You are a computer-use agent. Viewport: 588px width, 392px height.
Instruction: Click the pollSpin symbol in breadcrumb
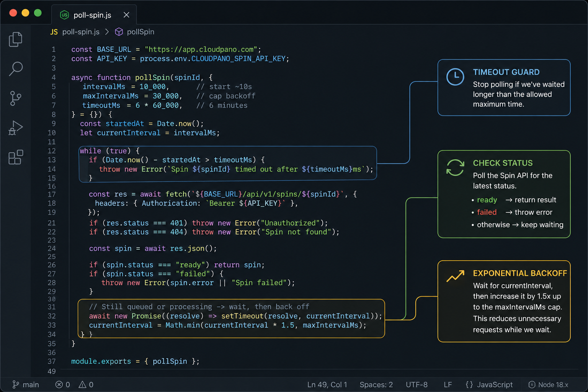click(140, 32)
